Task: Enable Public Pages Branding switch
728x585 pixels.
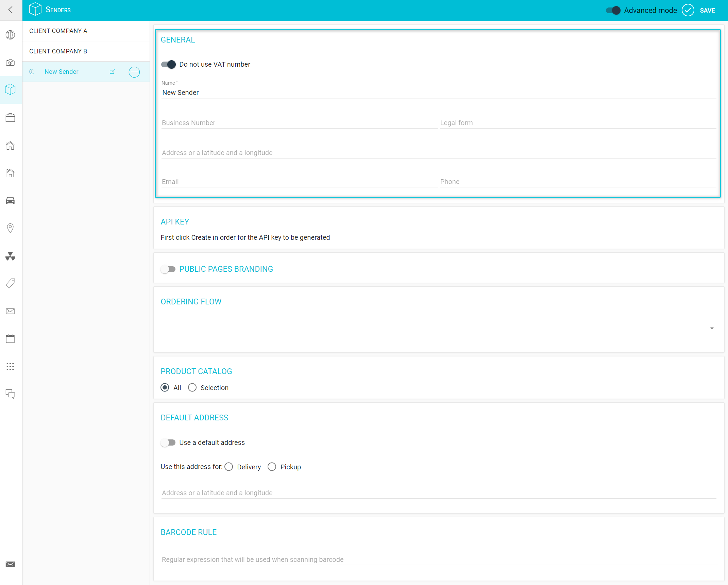Action: coord(168,269)
